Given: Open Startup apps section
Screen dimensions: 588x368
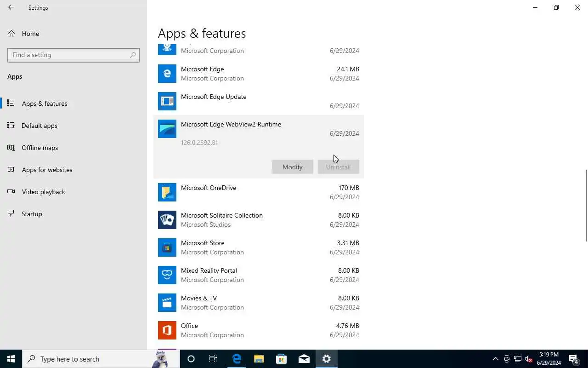Looking at the screenshot, I should pos(73,214).
